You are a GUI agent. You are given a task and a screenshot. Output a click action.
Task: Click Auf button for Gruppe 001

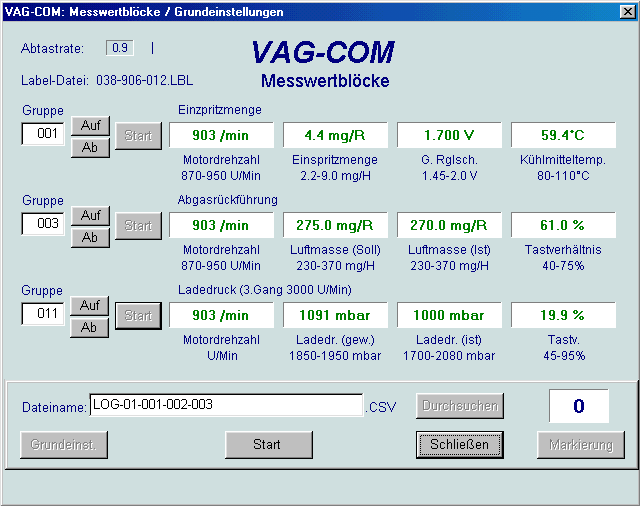(89, 128)
